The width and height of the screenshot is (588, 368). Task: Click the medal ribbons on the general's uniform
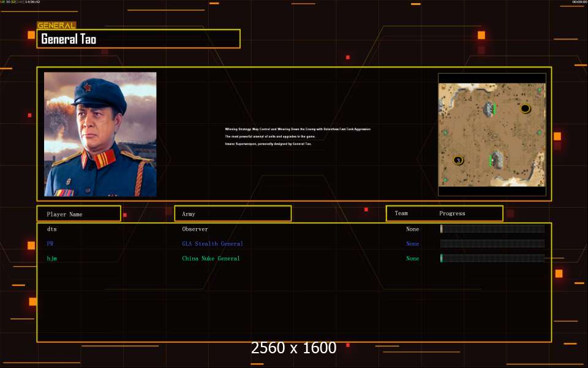[64, 192]
